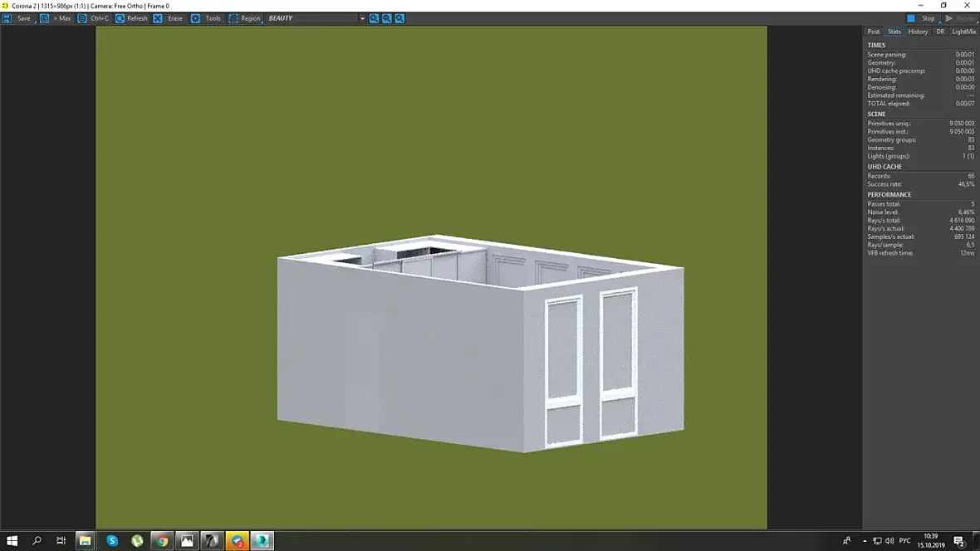This screenshot has width=980, height=551.
Task: Switch to the Post tab
Action: point(873,32)
